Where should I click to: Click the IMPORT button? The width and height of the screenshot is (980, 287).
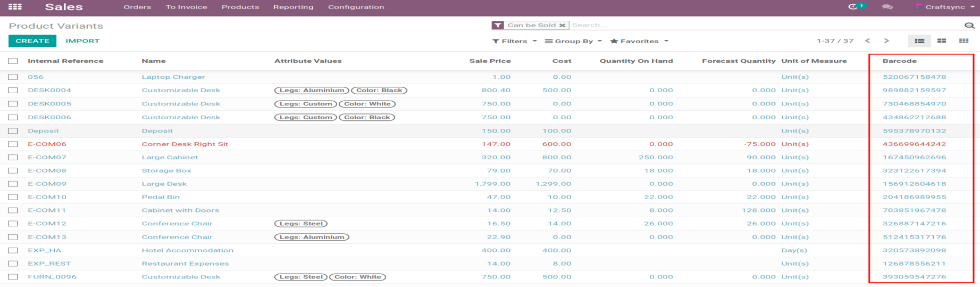pyautogui.click(x=82, y=41)
